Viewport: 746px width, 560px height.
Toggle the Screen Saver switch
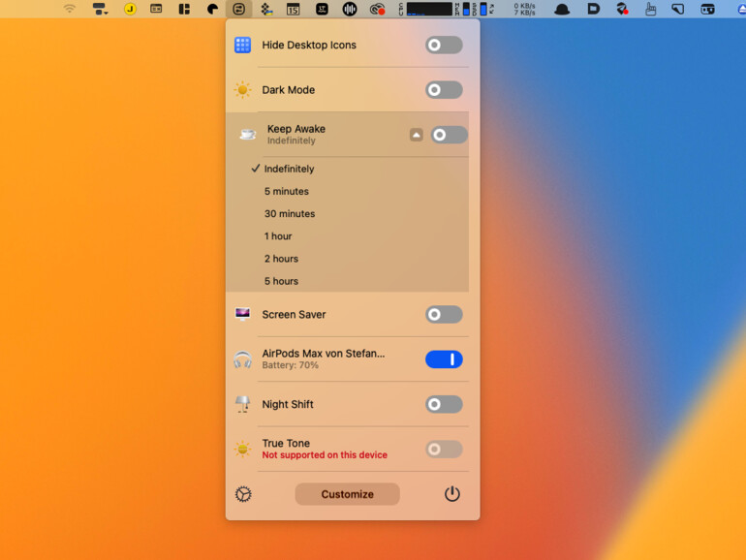444,315
